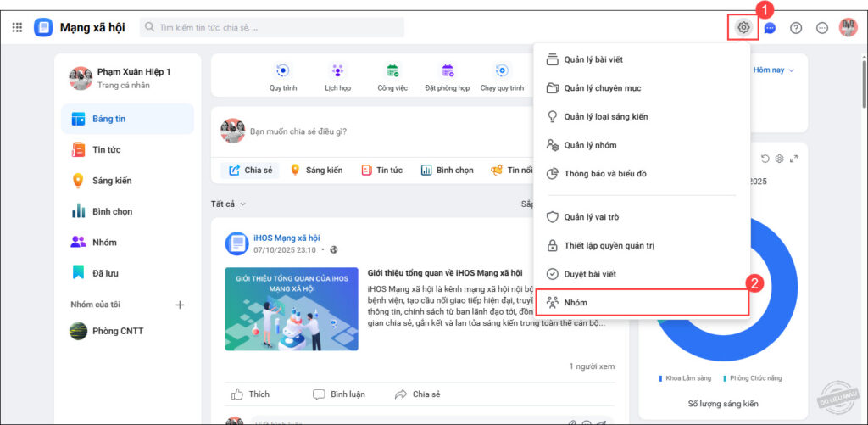Select Quản lý vai trò menu item
Screen dimensions: 868x425
point(641,217)
